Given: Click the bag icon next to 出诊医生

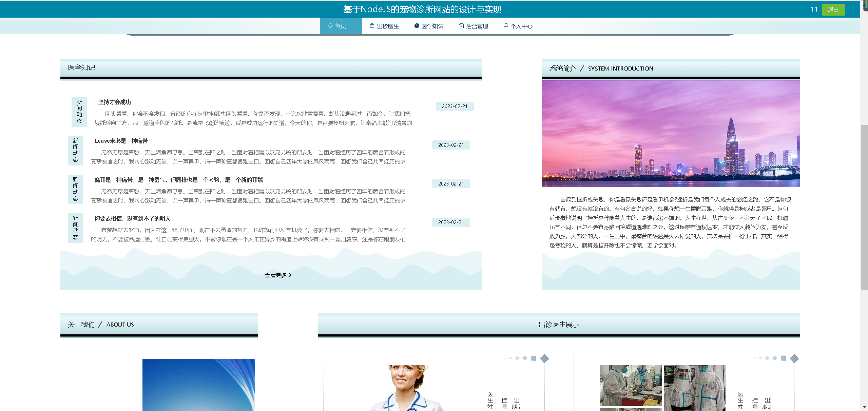Looking at the screenshot, I should pyautogui.click(x=372, y=26).
